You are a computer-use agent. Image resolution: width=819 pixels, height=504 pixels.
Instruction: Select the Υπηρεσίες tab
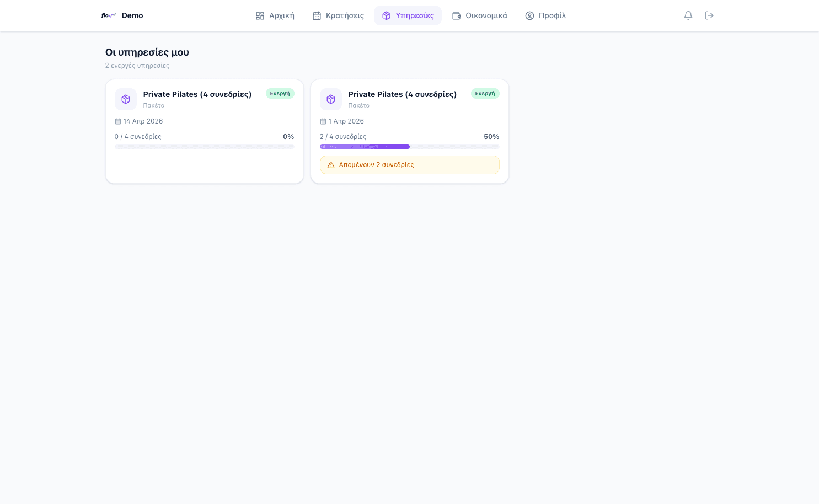pyautogui.click(x=408, y=15)
